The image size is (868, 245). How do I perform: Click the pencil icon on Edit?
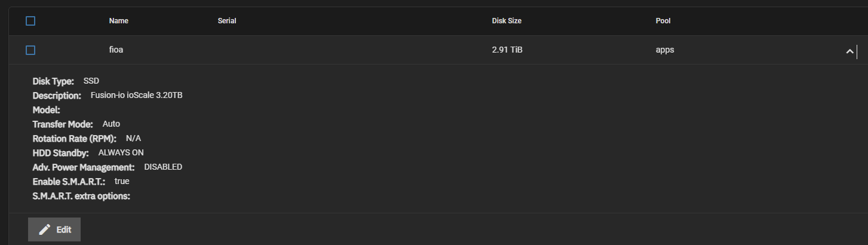(44, 229)
